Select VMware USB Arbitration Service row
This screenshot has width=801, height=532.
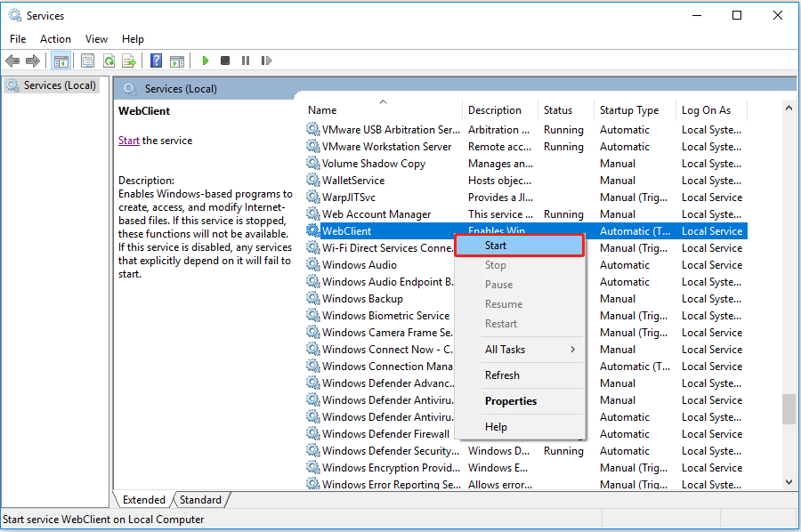(526, 130)
